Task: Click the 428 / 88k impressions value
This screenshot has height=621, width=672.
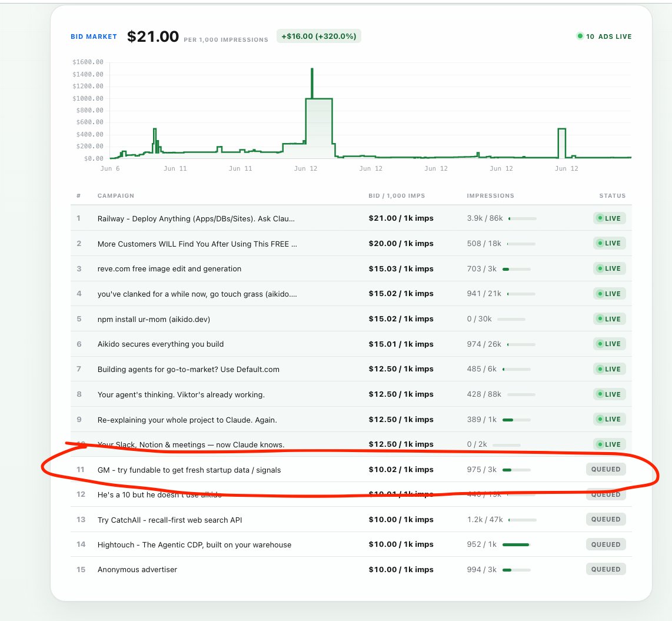Action: [x=484, y=394]
